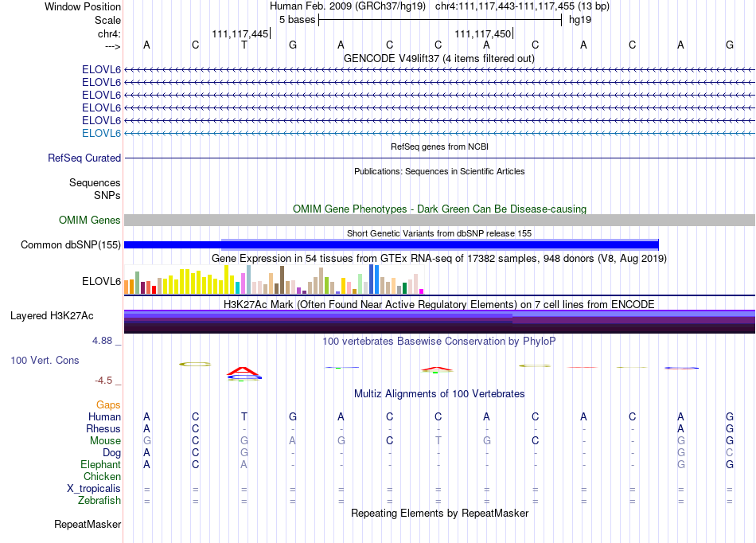Click the GTEx ELOVL6 expression bar chart

tap(274, 279)
